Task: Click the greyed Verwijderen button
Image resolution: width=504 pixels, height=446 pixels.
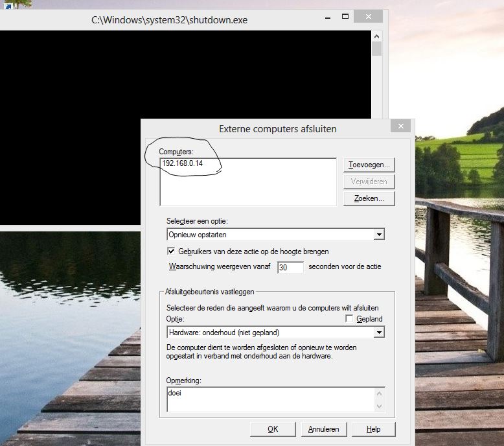Action: 369,182
